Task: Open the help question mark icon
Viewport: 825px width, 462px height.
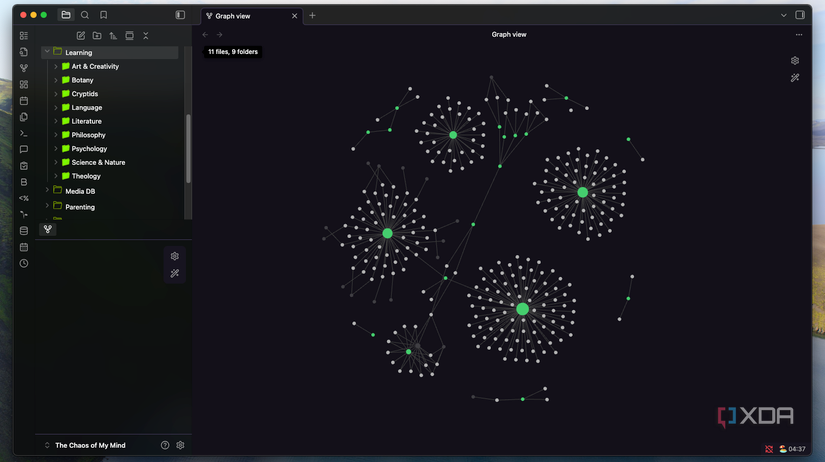Action: [165, 445]
